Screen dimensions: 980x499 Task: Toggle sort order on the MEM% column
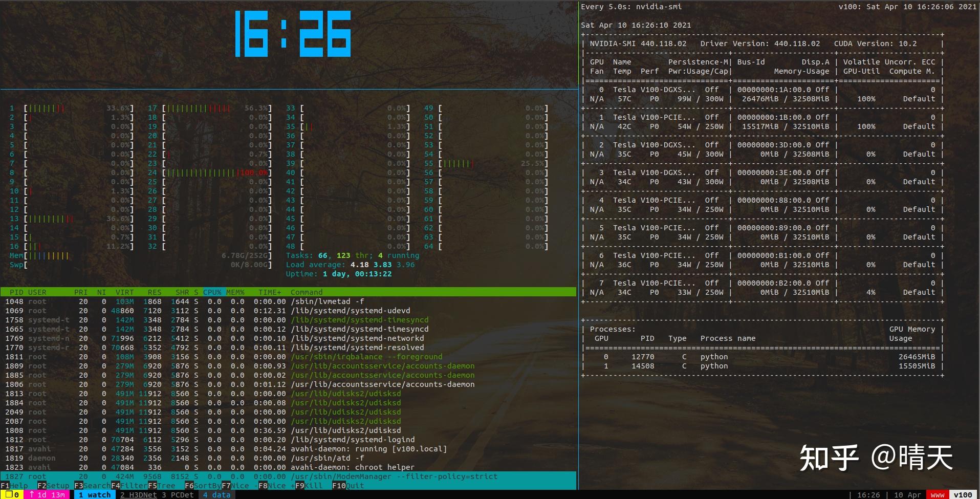(x=235, y=292)
